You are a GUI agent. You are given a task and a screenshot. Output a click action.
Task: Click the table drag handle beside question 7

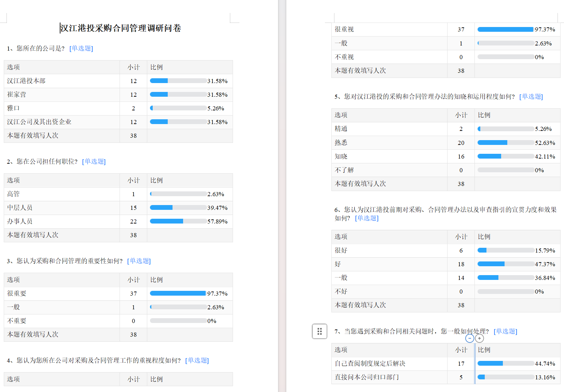coord(319,331)
